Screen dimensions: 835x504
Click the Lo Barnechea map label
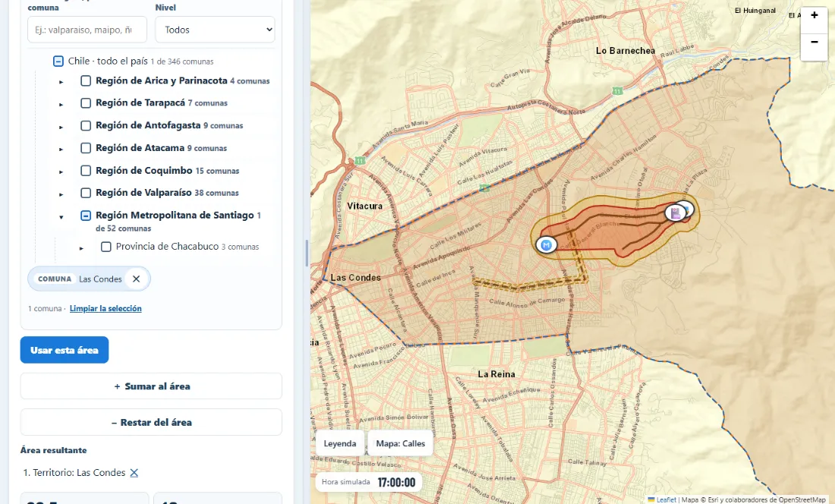(625, 51)
